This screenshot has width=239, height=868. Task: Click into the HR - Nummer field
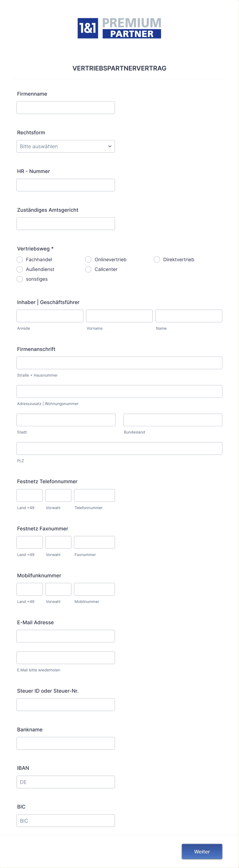click(66, 185)
